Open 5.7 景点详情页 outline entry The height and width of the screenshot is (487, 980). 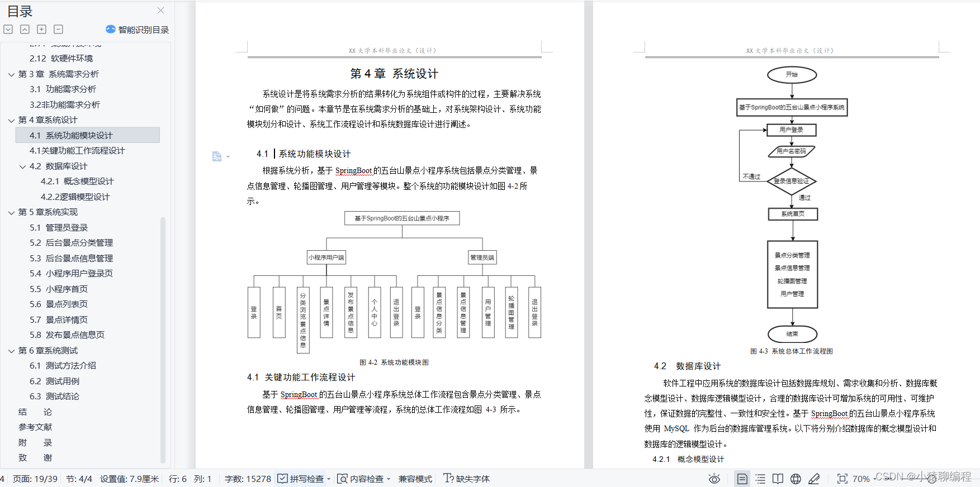click(59, 320)
